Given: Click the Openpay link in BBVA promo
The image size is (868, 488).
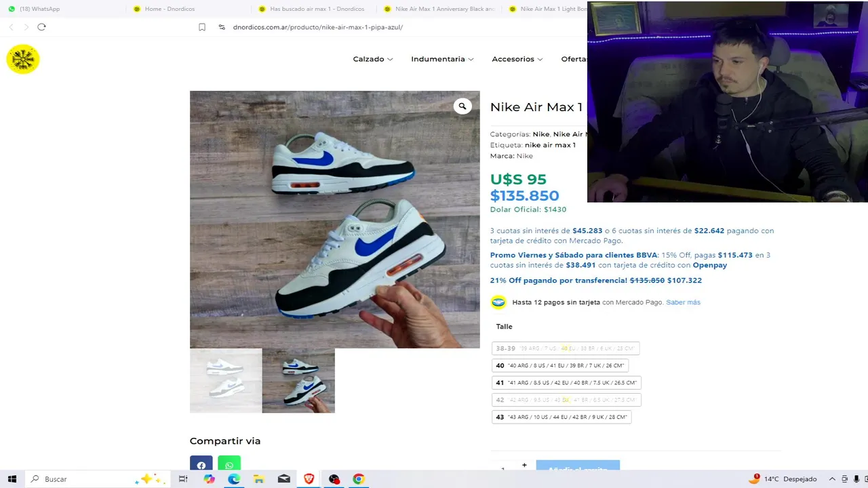Looking at the screenshot, I should pyautogui.click(x=710, y=265).
